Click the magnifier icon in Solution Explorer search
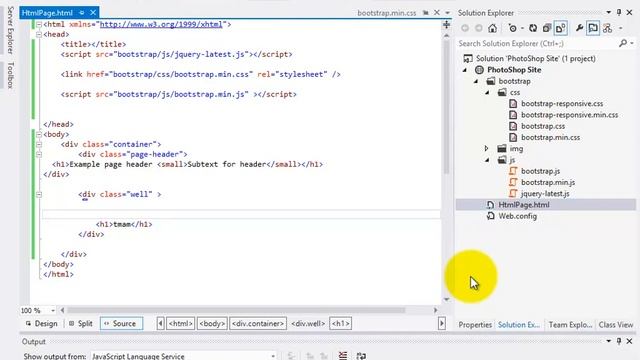The height and width of the screenshot is (360, 640). click(x=623, y=43)
